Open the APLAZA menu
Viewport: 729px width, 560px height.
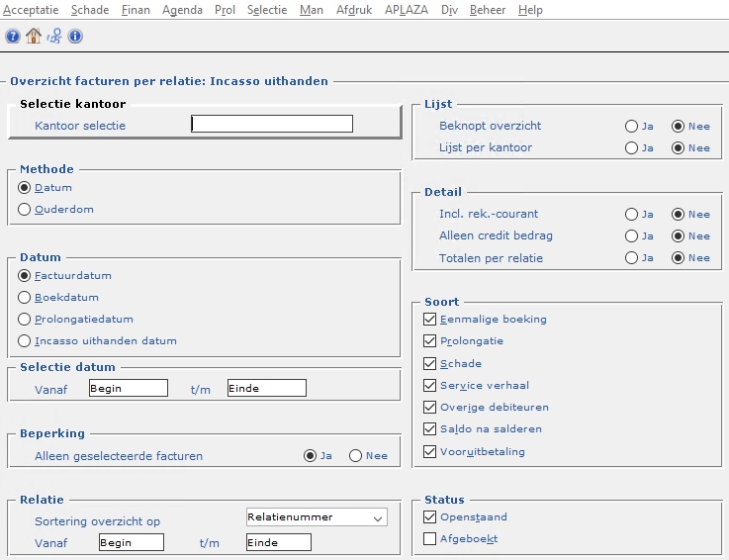pyautogui.click(x=405, y=10)
